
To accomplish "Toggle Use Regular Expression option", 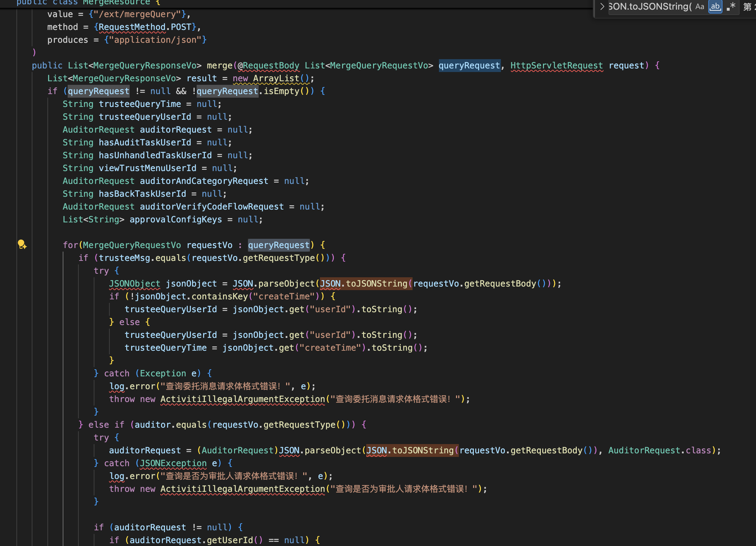I will (x=731, y=6).
